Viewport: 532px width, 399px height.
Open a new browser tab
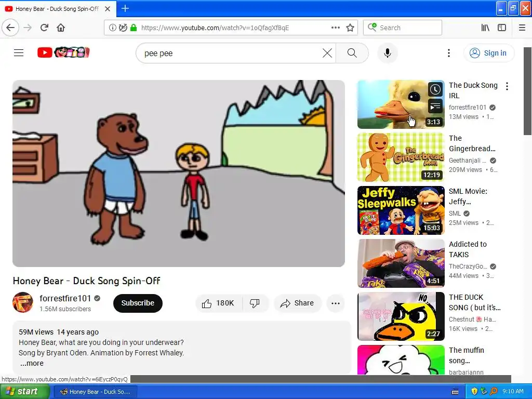[x=125, y=8]
